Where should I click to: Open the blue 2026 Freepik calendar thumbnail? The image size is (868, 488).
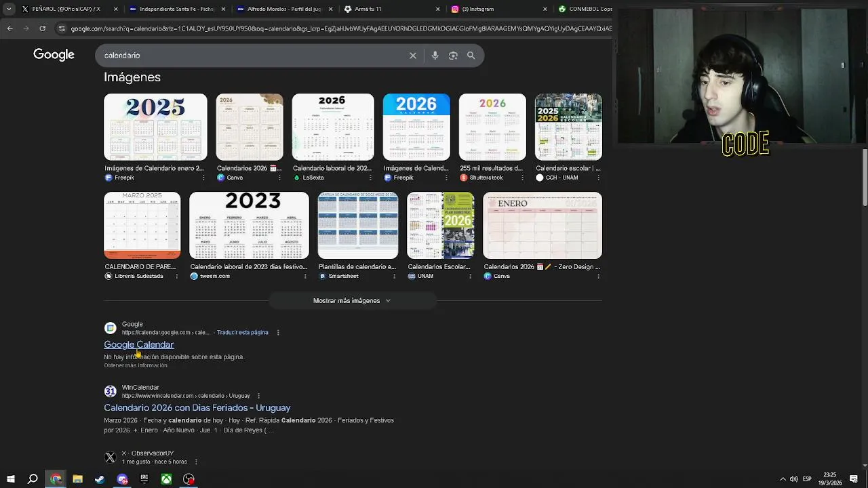coord(416,127)
